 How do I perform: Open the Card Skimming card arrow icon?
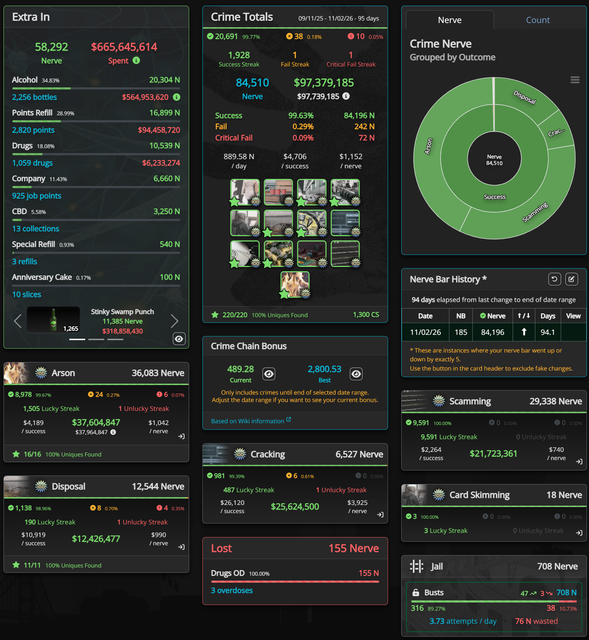[579, 533]
